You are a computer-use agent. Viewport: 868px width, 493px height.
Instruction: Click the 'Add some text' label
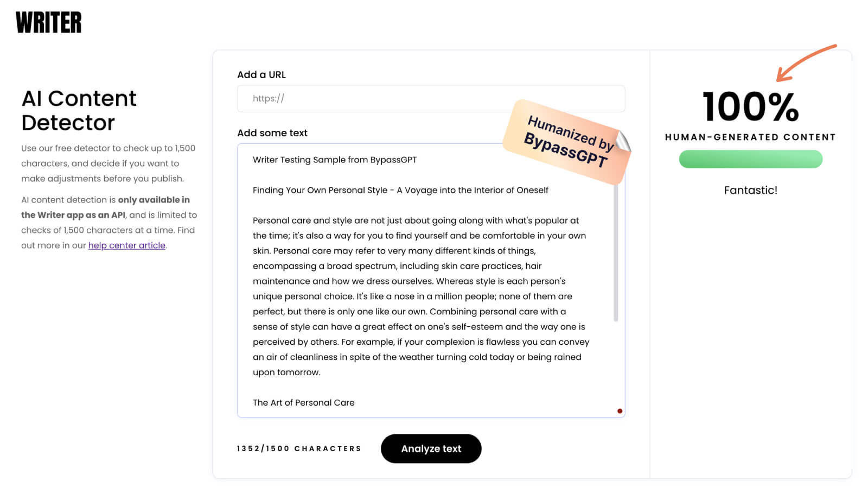click(272, 133)
